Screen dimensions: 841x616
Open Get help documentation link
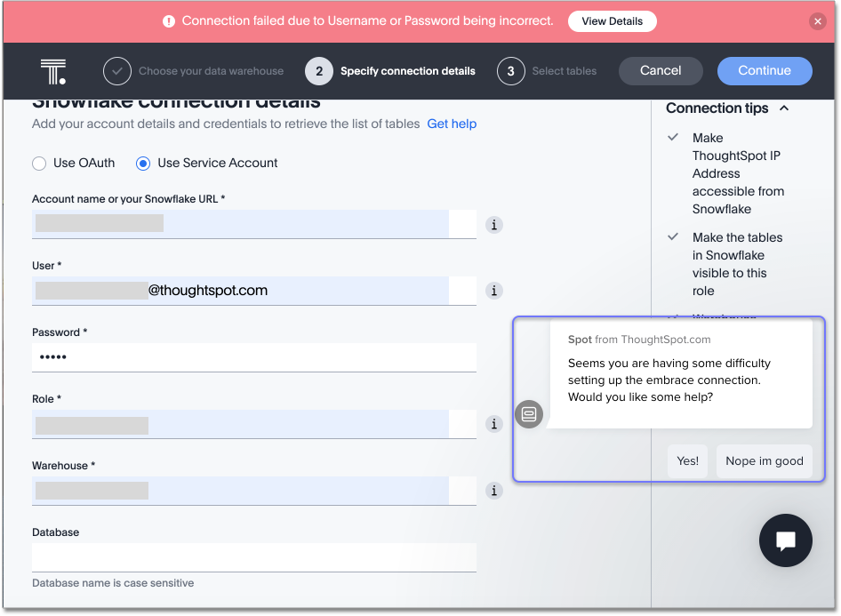click(x=452, y=124)
